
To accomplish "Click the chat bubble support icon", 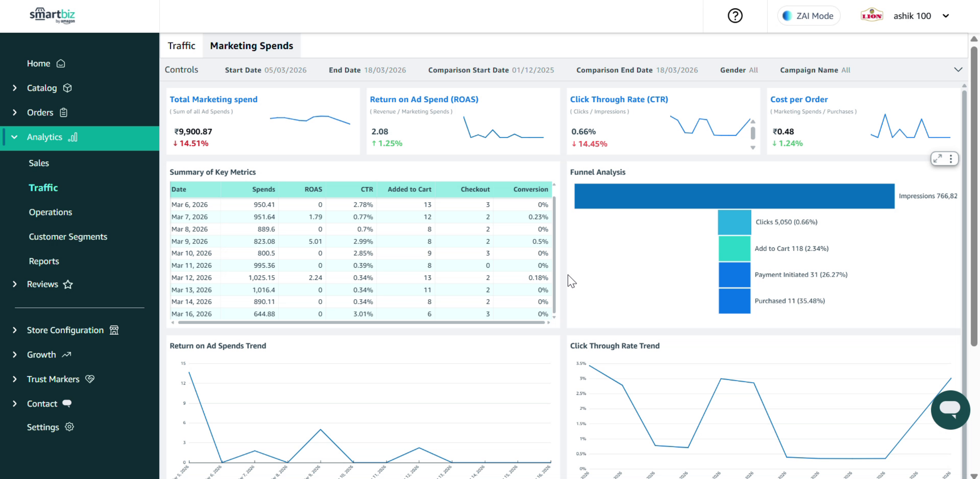I will pos(950,410).
